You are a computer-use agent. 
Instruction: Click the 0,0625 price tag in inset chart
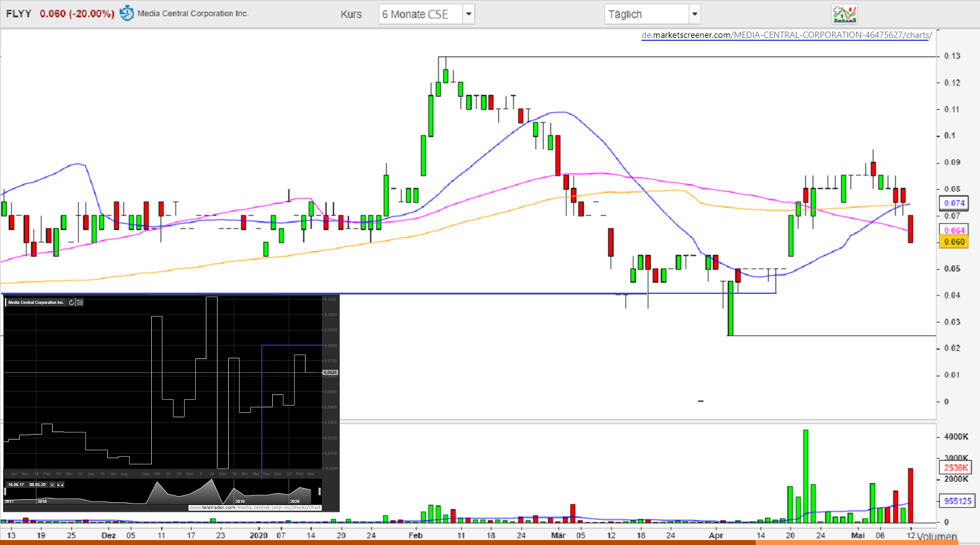(x=331, y=373)
